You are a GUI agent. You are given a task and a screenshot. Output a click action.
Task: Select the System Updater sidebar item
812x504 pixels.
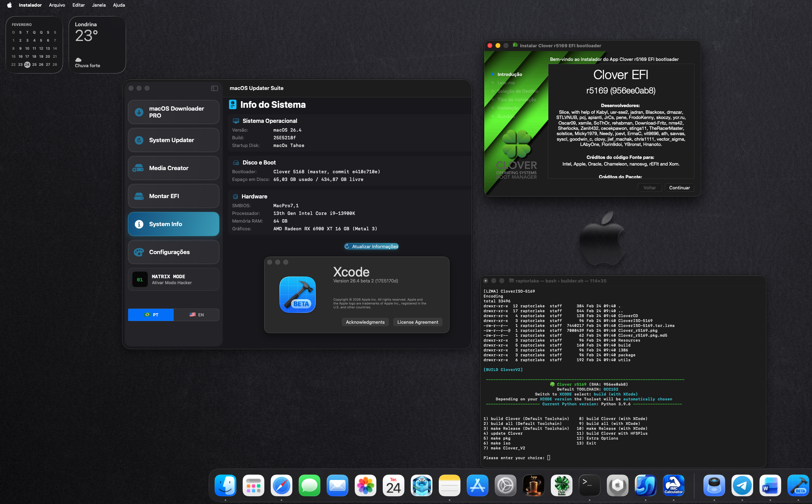174,140
